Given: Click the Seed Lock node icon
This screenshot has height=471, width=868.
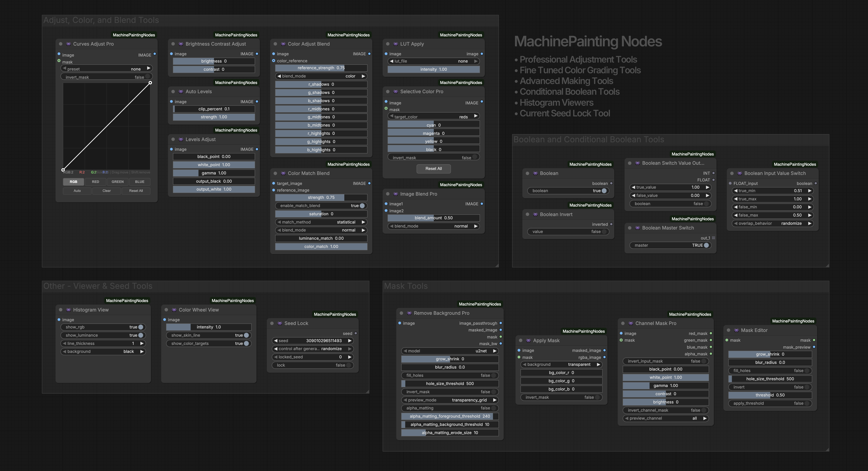Looking at the screenshot, I should point(280,323).
